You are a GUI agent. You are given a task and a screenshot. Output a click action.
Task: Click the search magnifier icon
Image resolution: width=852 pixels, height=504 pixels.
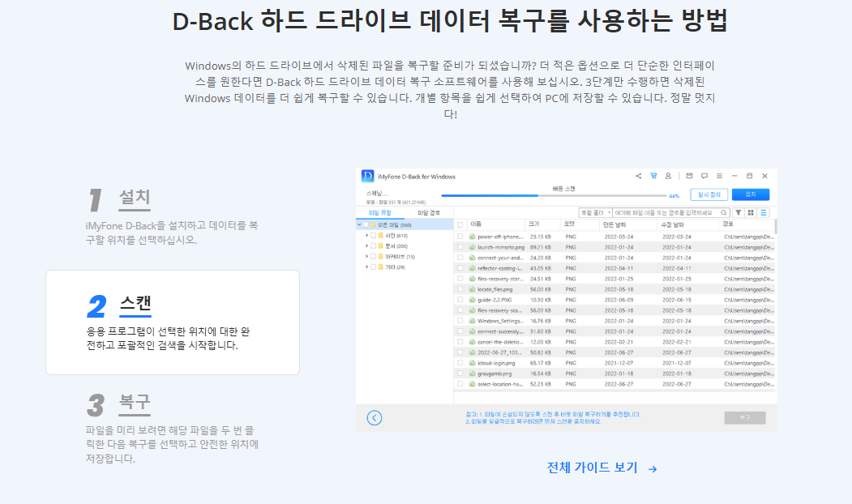tap(724, 213)
